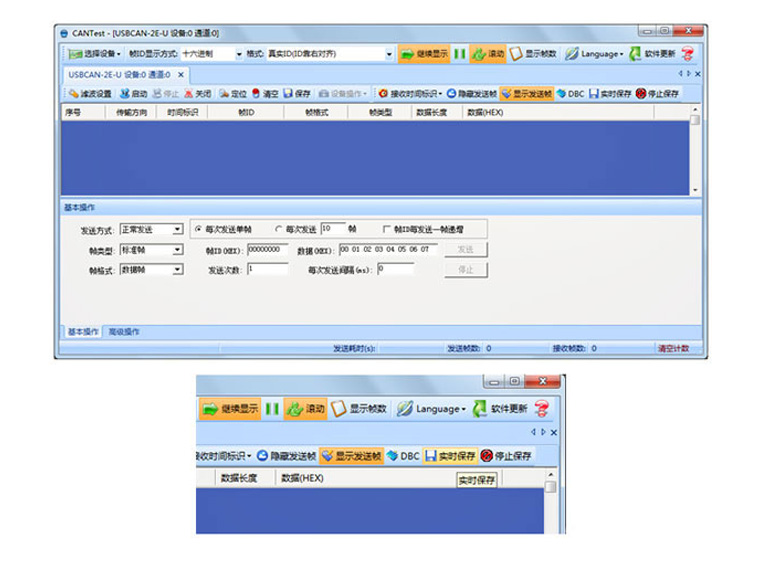The height and width of the screenshot is (580, 760).
Task: Expand the 发送方式 dropdown
Action: (x=177, y=229)
